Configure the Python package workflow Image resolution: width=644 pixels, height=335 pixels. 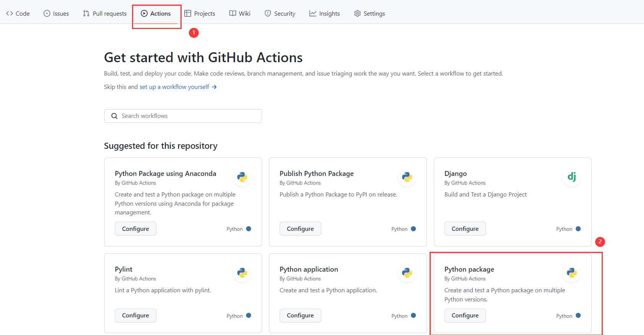tap(465, 316)
